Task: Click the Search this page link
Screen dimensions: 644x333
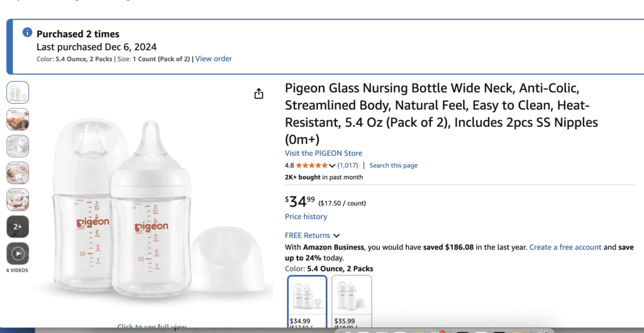Action: (x=393, y=165)
